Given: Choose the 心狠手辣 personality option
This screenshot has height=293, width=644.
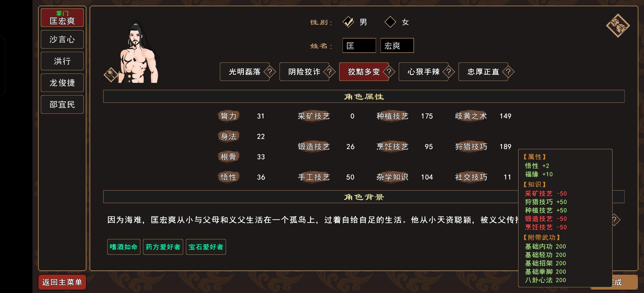Looking at the screenshot, I should click(x=423, y=72).
